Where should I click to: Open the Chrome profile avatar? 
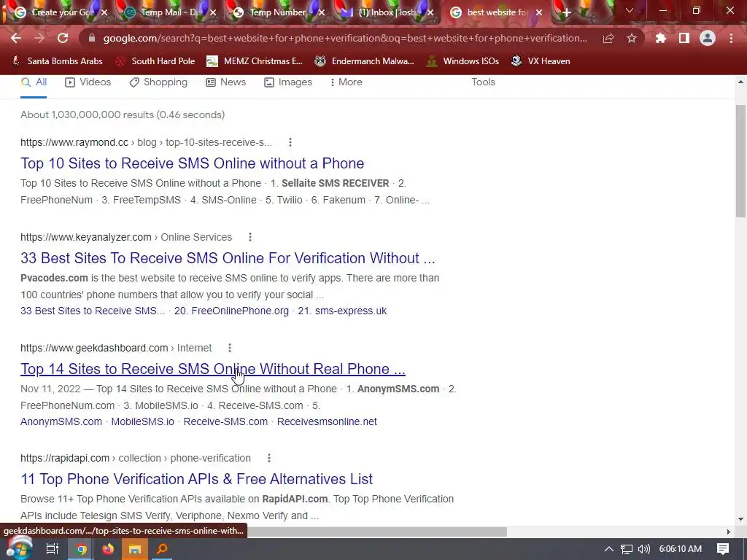708,38
